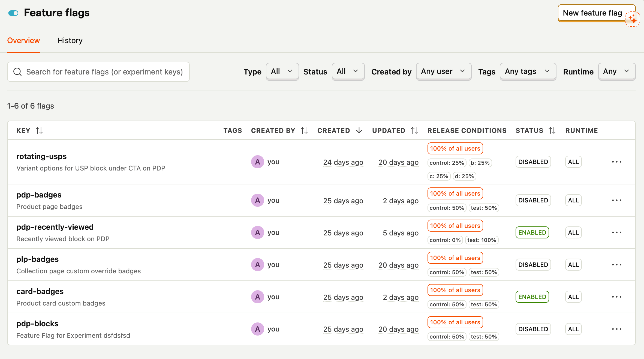The image size is (644, 359).
Task: Open more options for rotating-usps flag
Action: tap(616, 162)
